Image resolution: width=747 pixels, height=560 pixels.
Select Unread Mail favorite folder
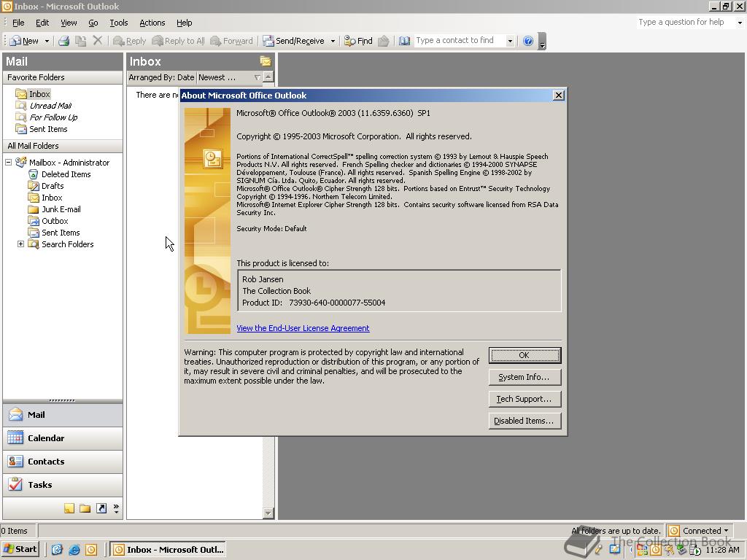click(44, 106)
